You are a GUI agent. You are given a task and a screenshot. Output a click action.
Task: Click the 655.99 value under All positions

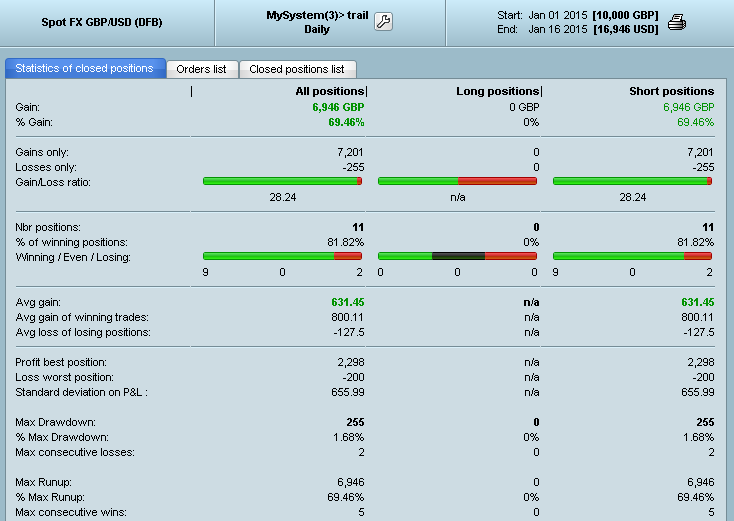tap(348, 392)
